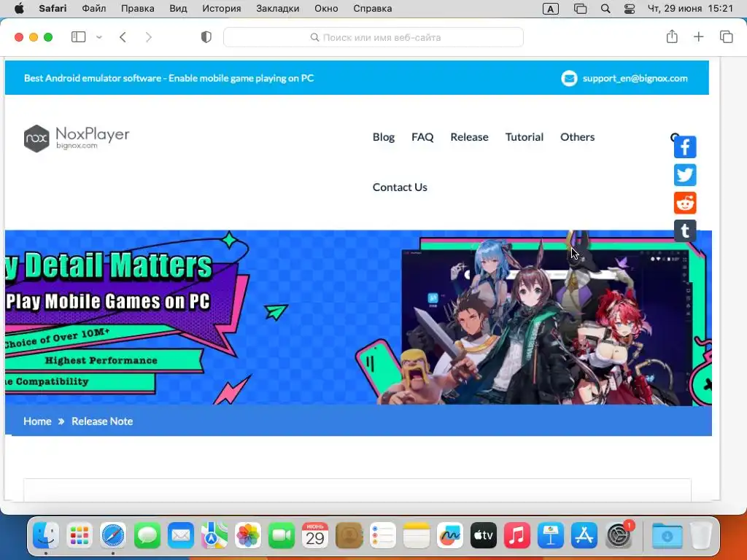Open the Downloads folder in Dock
747x560 pixels.
pos(667,536)
